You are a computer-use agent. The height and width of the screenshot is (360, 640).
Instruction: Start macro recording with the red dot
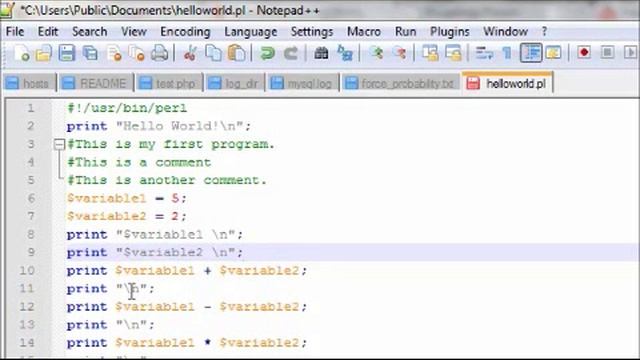[x=584, y=53]
